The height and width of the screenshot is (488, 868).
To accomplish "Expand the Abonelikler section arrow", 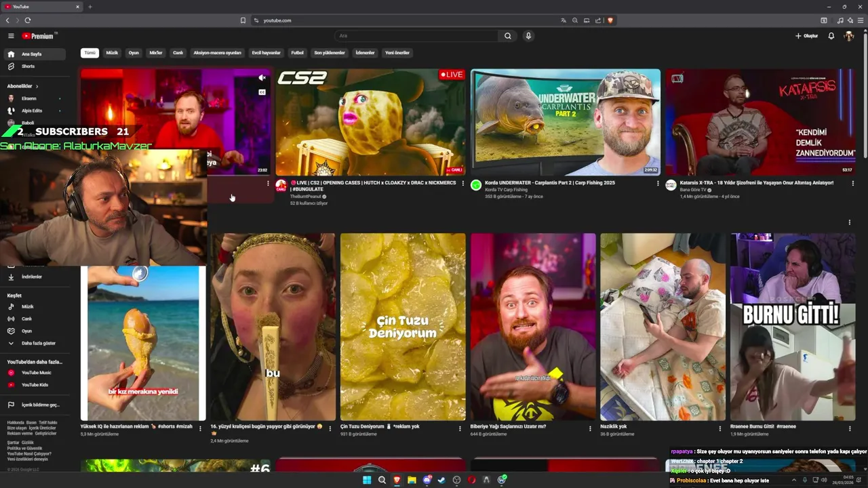I will 37,86.
